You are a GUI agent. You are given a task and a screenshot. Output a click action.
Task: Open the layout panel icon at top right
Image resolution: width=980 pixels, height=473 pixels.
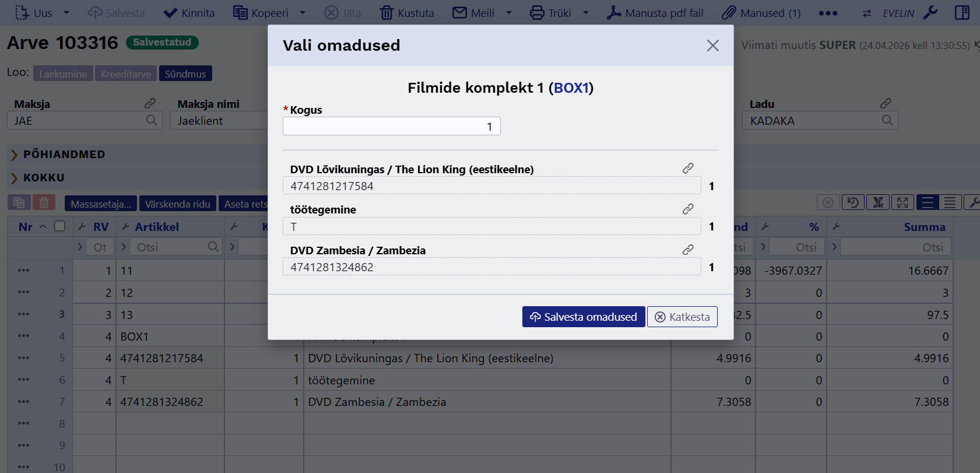tap(962, 13)
